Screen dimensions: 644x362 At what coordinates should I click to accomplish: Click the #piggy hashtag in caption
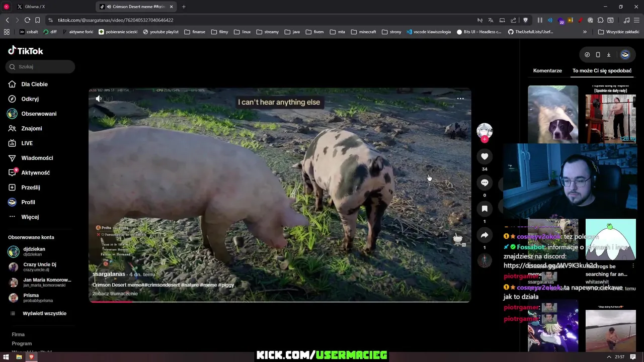click(x=226, y=285)
